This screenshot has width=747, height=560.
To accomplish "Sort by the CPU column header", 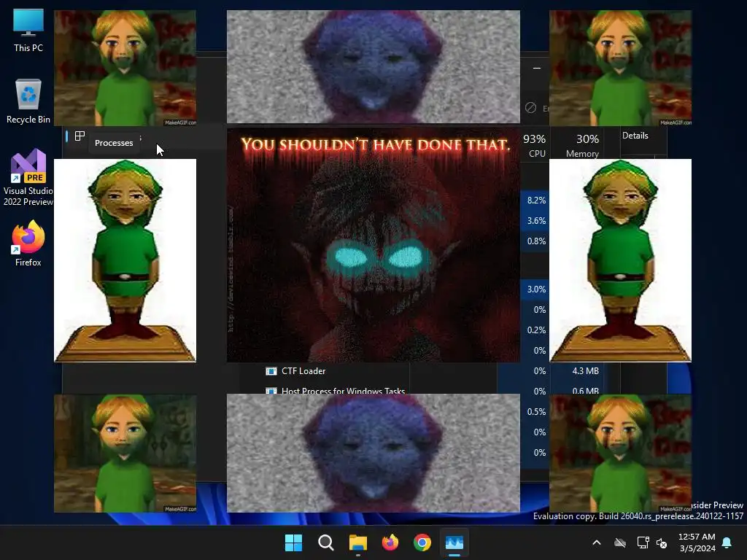I will coord(535,145).
